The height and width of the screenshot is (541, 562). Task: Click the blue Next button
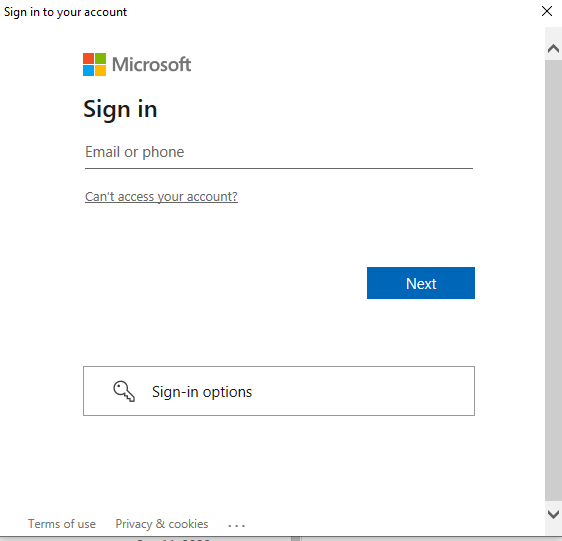(421, 283)
